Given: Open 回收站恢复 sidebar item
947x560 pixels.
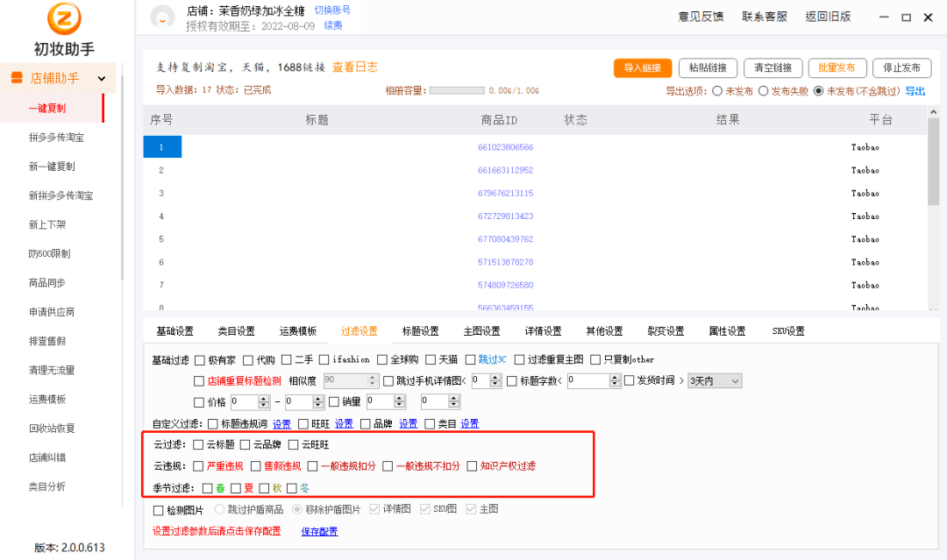Looking at the screenshot, I should pos(52,428).
